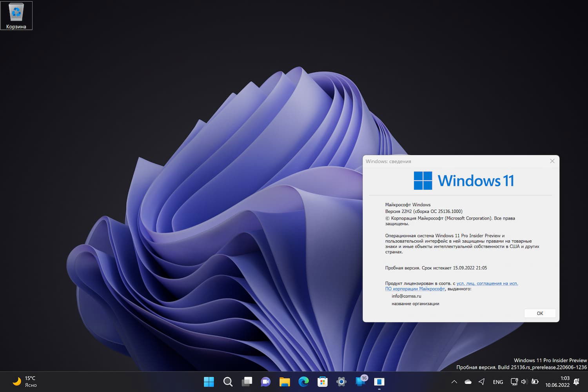Viewport: 588px width, 392px height.
Task: Open the 'усл. лиц. соглашения на исп.' link
Action: click(487, 283)
